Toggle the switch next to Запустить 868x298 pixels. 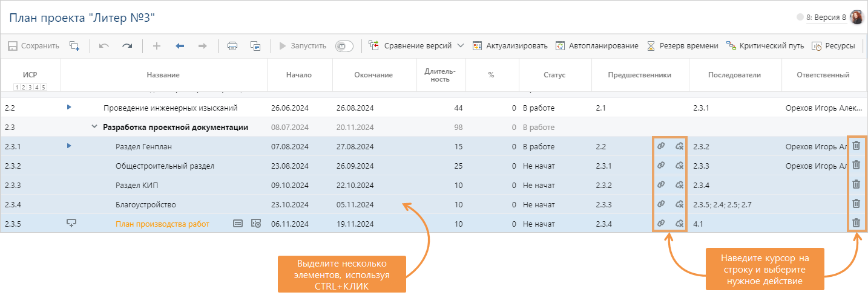tap(344, 46)
